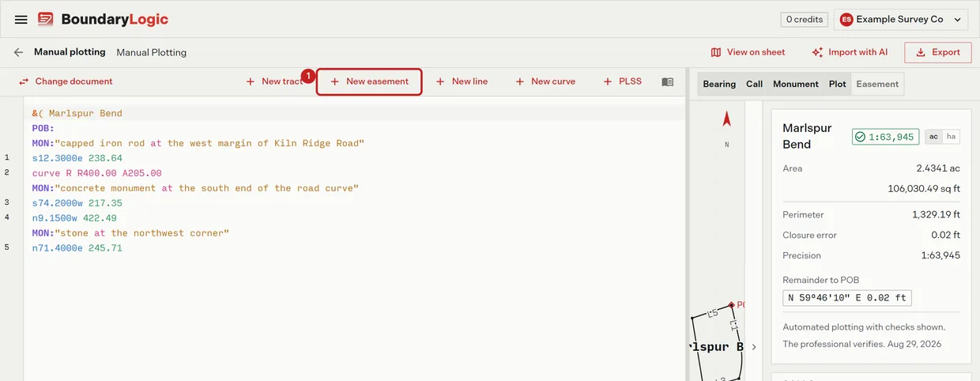Insert a New curve
The image size is (980, 381).
click(545, 81)
